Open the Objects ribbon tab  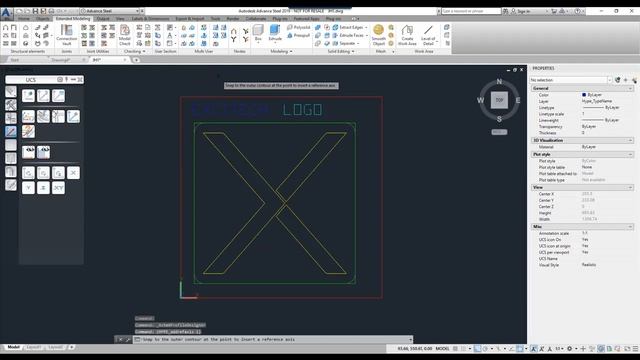43,19
